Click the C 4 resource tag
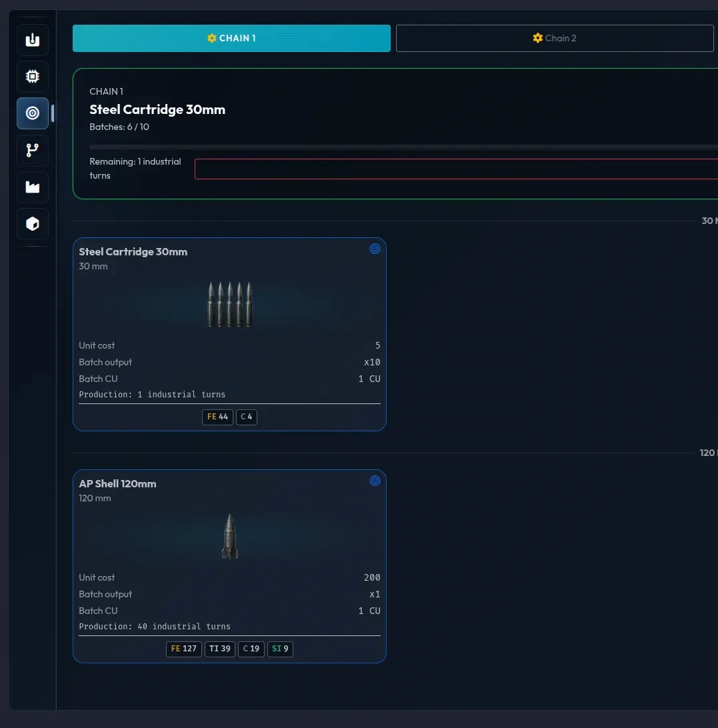This screenshot has height=728, width=718. pyautogui.click(x=247, y=417)
